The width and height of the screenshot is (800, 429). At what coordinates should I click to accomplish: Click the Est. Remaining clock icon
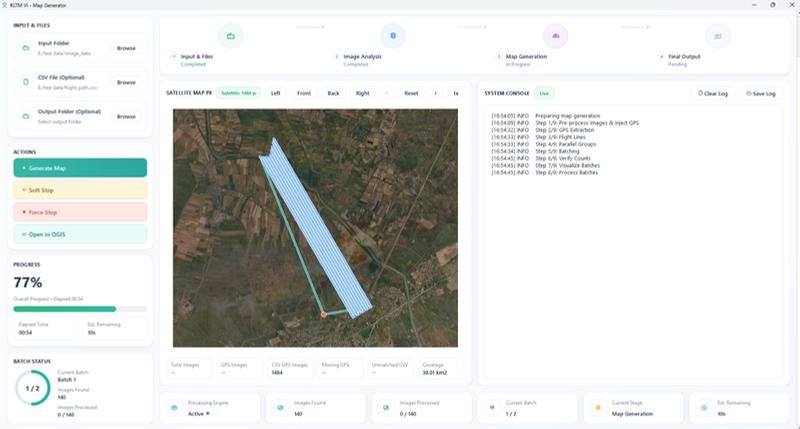704,408
